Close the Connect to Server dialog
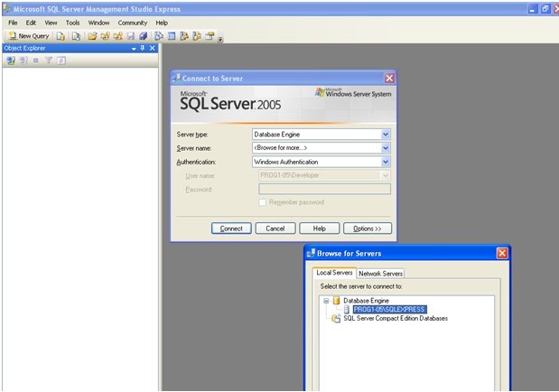 389,78
